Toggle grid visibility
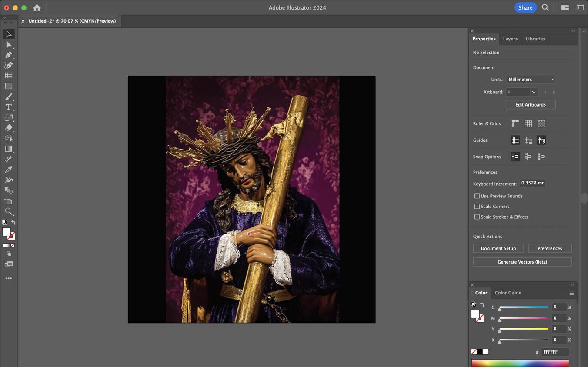The height and width of the screenshot is (367, 588). click(x=528, y=124)
